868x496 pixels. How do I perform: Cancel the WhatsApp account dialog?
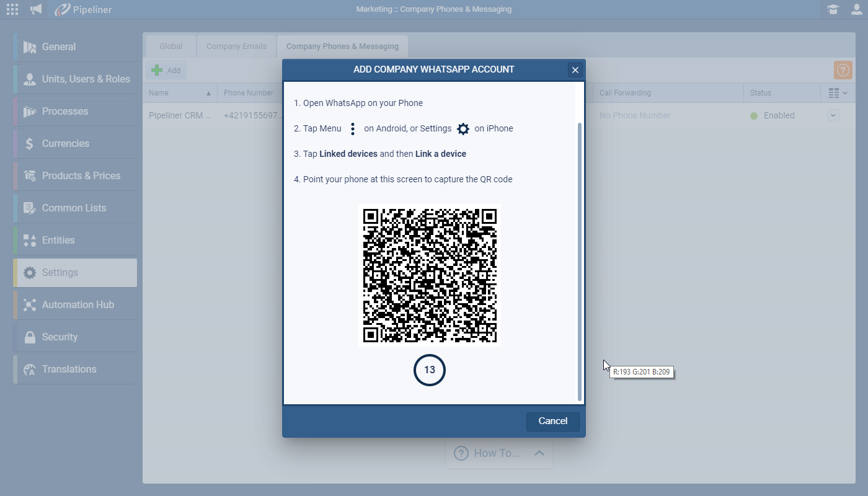pyautogui.click(x=552, y=421)
